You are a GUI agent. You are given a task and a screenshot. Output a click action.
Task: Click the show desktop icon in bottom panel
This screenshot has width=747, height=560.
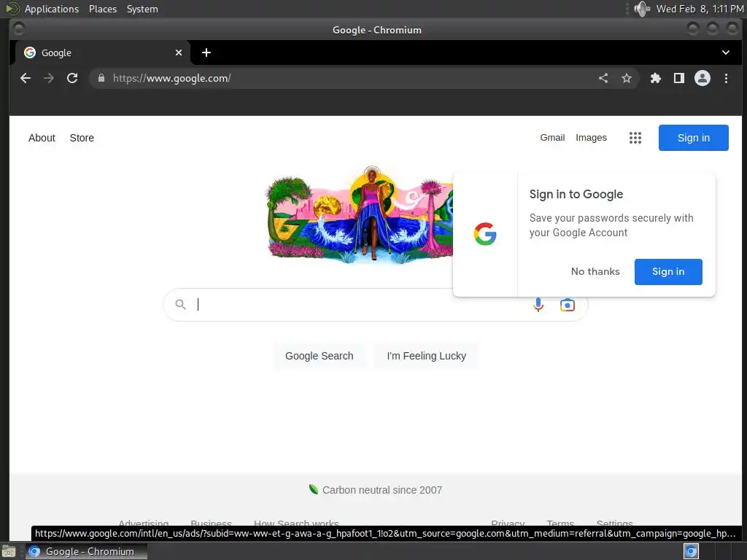pos(9,551)
